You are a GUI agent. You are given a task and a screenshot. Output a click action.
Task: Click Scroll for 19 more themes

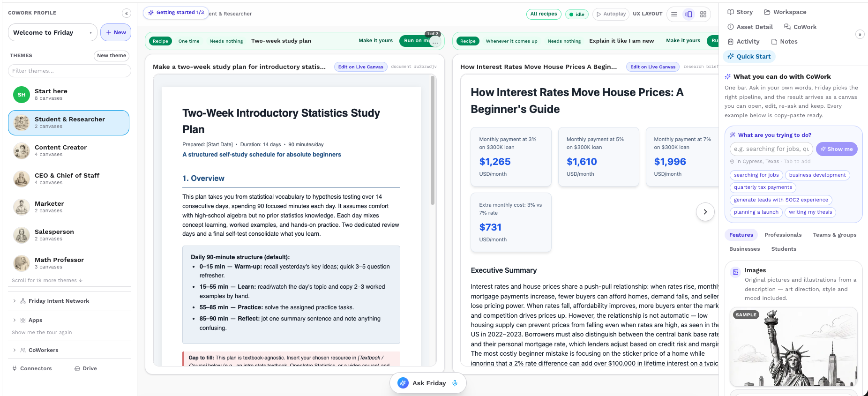point(47,280)
